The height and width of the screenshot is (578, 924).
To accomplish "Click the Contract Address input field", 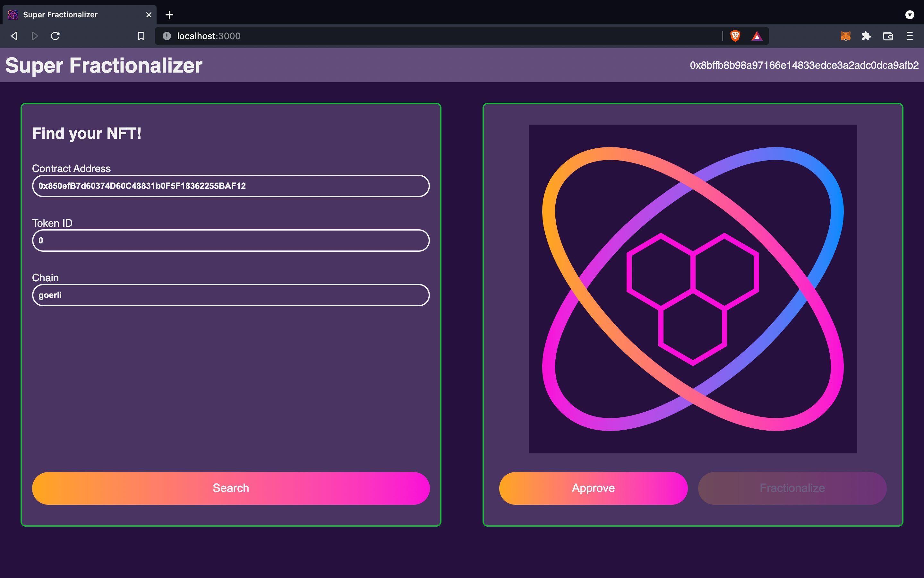I will [231, 186].
